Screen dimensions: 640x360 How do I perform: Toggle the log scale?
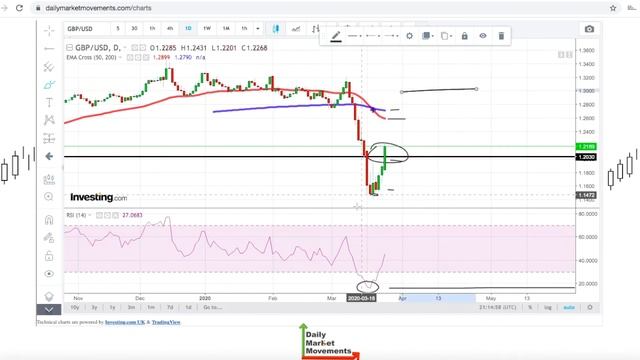click(547, 307)
